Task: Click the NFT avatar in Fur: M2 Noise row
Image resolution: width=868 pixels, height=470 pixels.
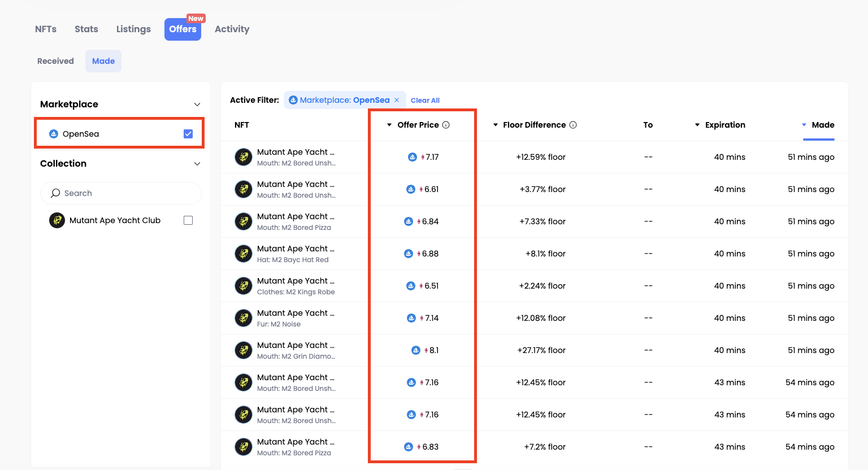Action: [x=244, y=318]
